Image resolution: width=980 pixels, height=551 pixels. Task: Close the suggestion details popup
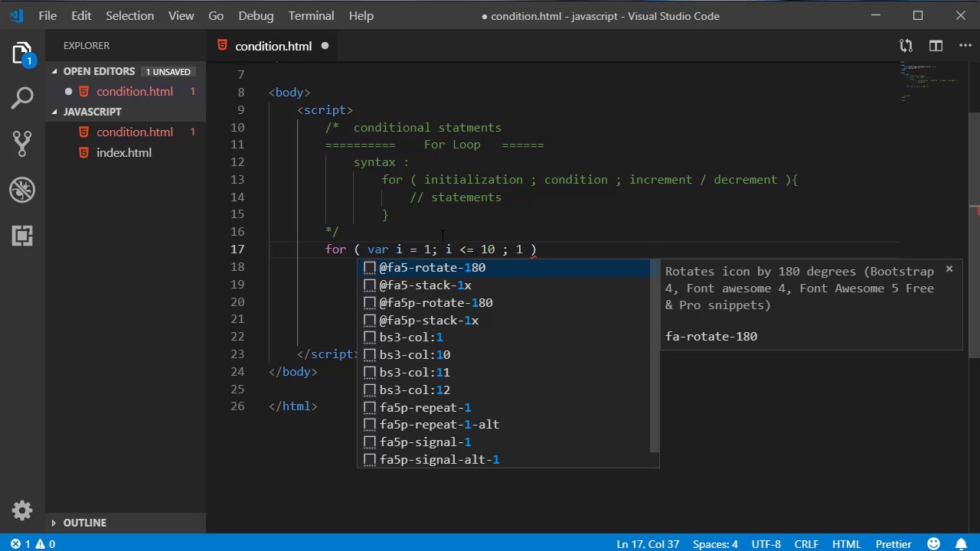point(949,269)
